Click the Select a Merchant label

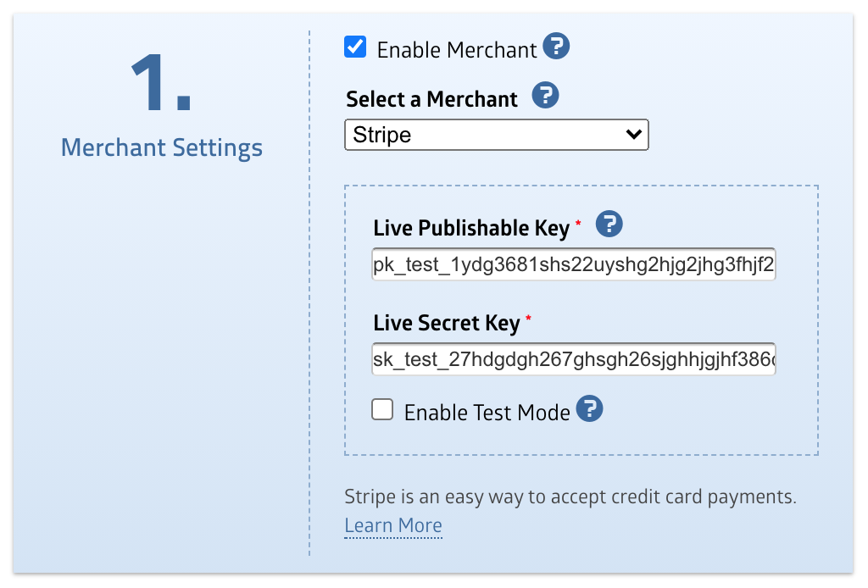point(431,99)
